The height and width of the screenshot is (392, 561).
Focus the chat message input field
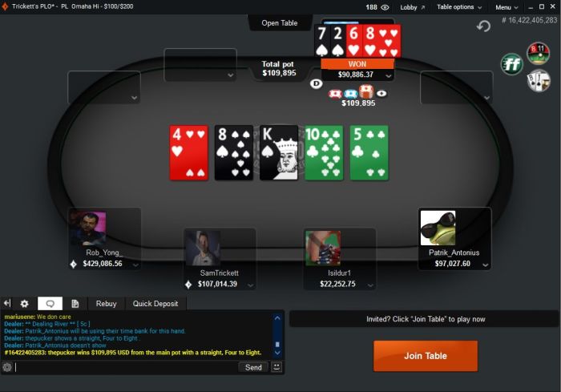[126, 367]
